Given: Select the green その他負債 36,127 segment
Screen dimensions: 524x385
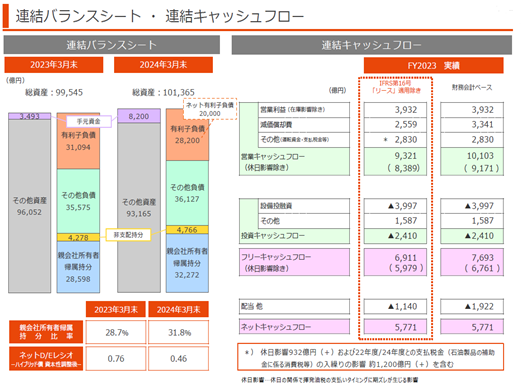Looking at the screenshot, I should [x=187, y=193].
